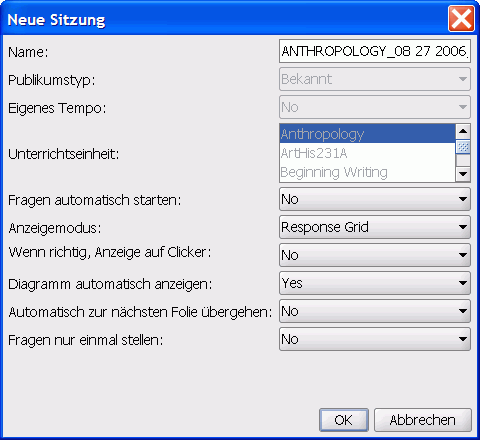Viewport: 480px width, 440px height.
Task: Click the Name input field
Action: (x=375, y=51)
